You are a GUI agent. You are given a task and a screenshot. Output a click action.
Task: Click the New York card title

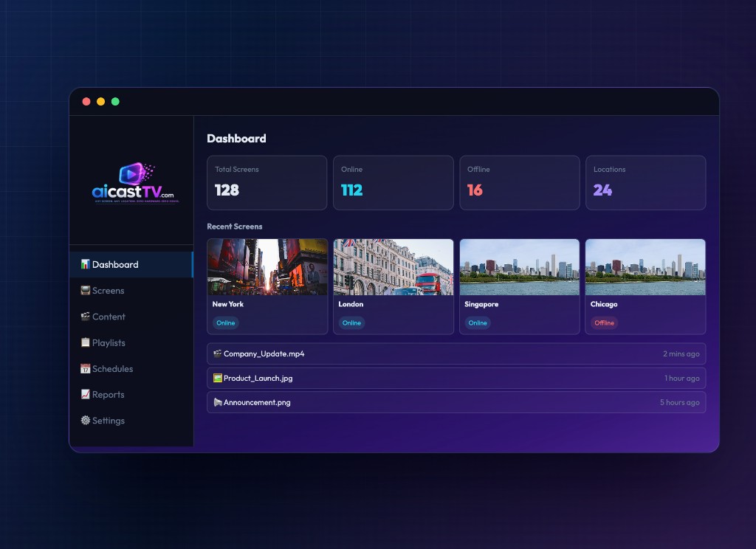[228, 304]
